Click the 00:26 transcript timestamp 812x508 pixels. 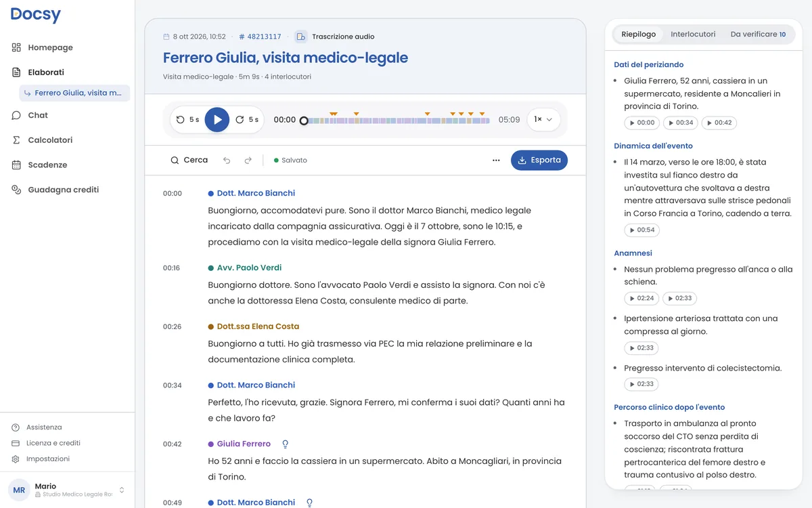point(172,326)
